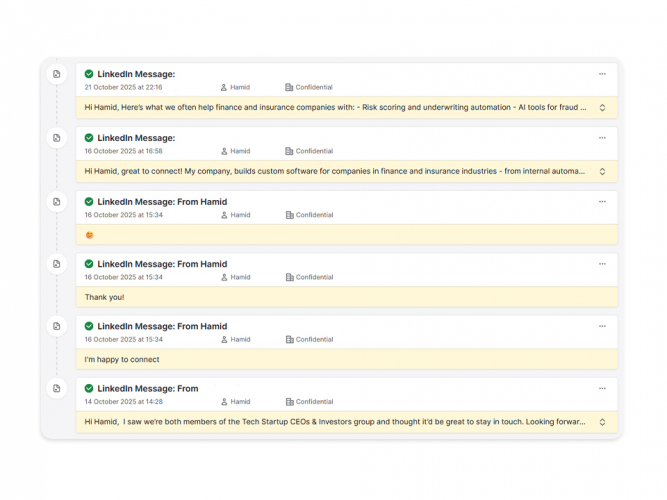The image size is (667, 500).
Task: Click timeline document icon beside 'Thank you!' message
Action: coord(57,264)
